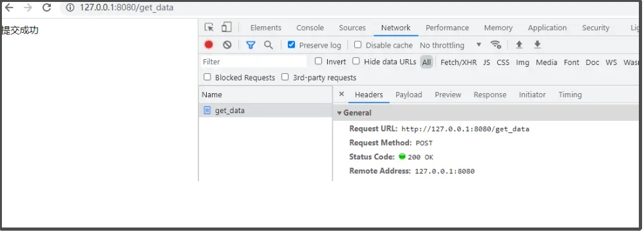Open the Payload tab
644x232 pixels.
tap(409, 94)
